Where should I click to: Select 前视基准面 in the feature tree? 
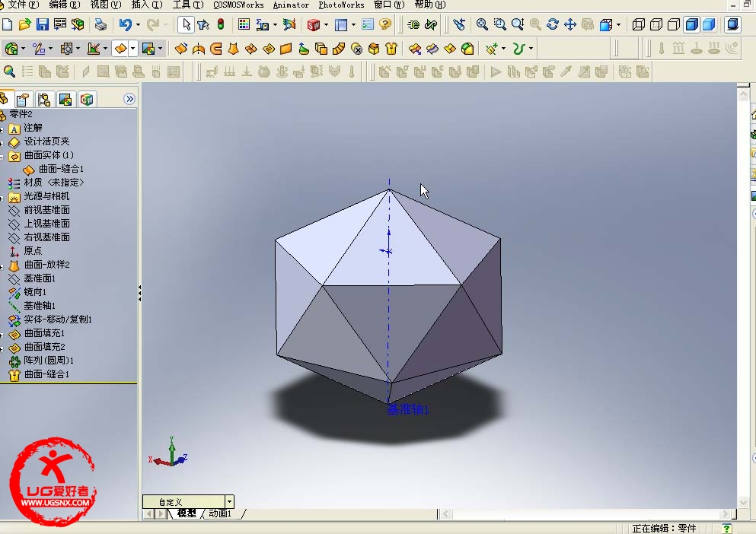[x=46, y=210]
